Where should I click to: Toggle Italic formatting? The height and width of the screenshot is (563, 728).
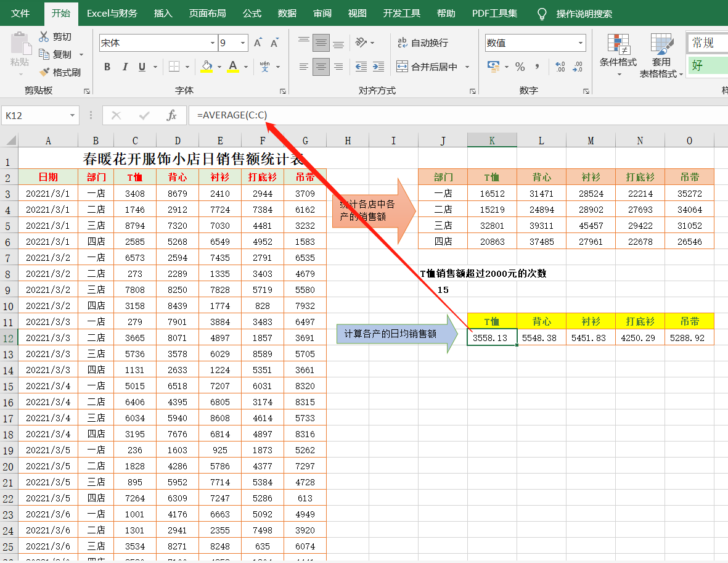coord(125,67)
